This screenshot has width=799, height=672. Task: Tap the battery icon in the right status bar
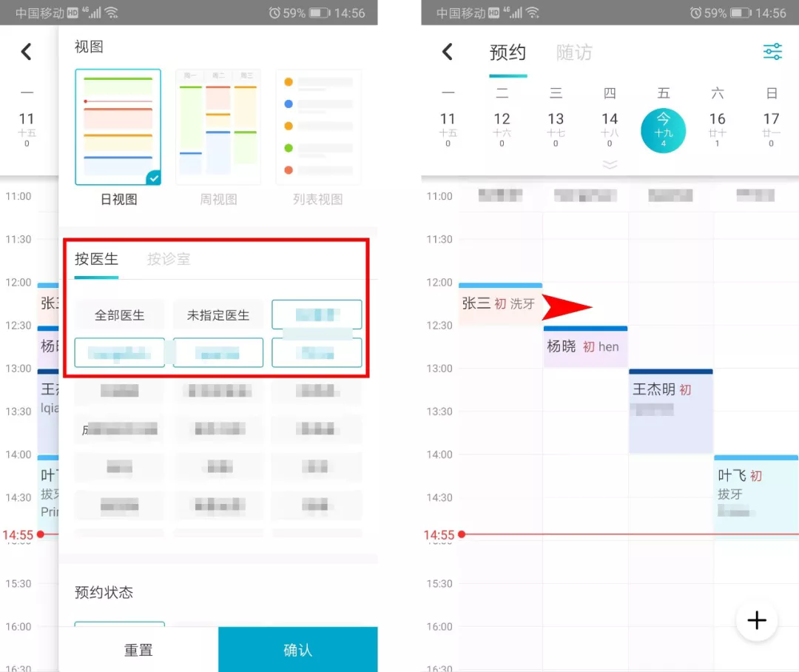741,13
